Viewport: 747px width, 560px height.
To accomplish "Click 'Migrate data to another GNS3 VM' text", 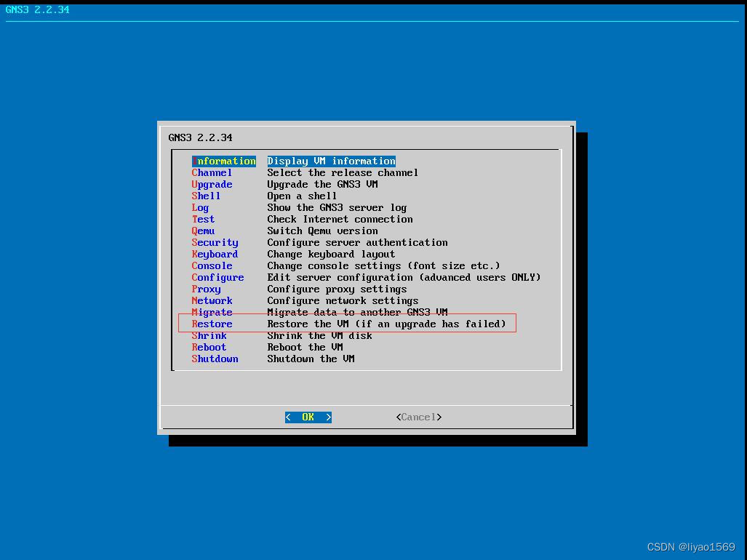I will click(x=357, y=313).
